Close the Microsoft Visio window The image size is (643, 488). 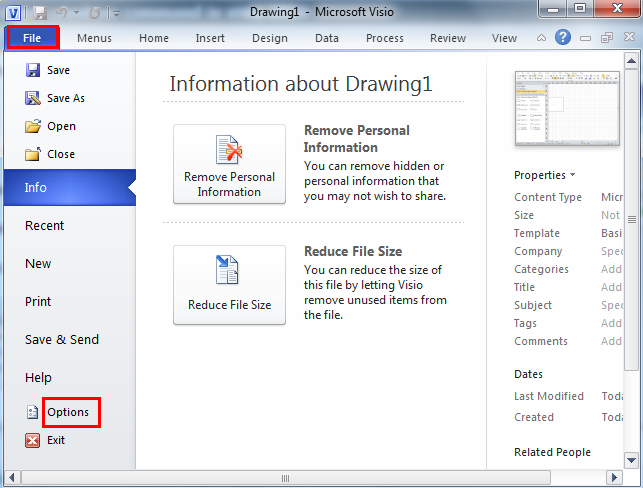pos(617,9)
